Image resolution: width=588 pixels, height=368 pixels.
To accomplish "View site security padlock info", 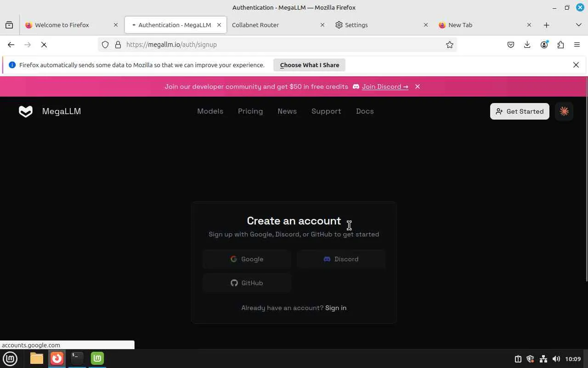I will (118, 45).
